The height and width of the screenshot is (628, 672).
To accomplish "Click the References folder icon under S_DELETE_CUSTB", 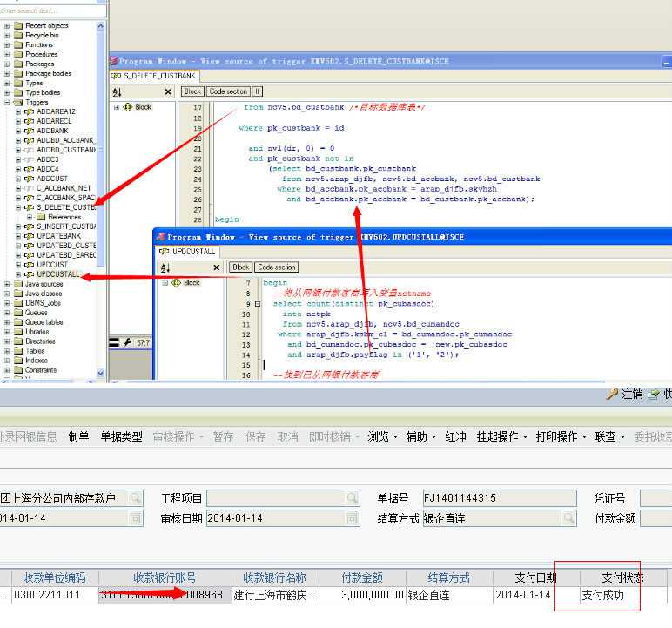I will (41, 217).
